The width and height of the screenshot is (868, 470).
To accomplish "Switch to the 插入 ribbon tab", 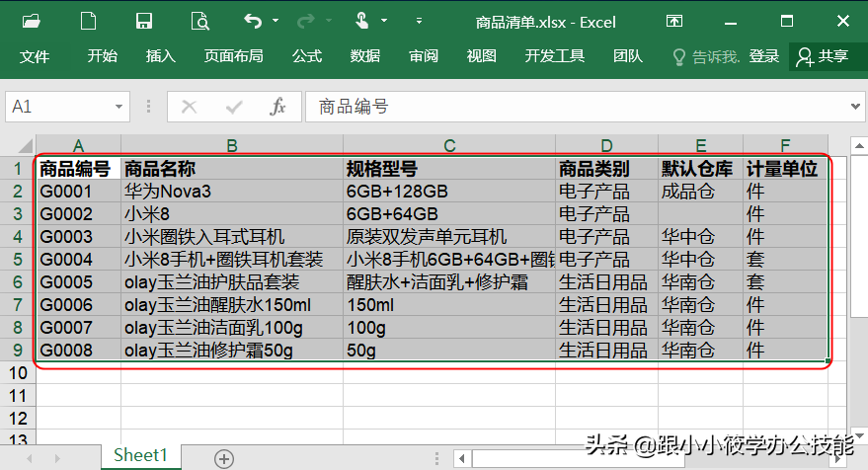I will [x=161, y=56].
